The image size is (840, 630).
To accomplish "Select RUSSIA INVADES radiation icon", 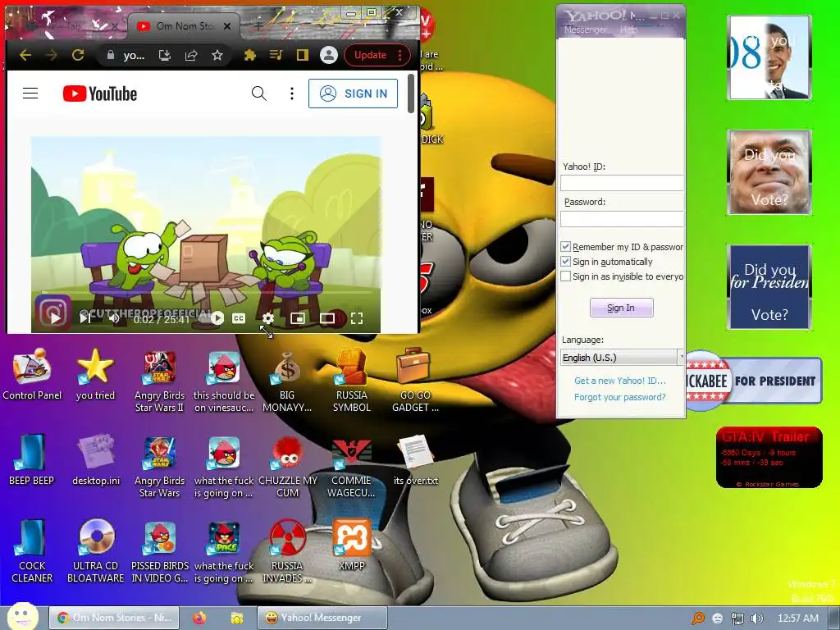I will point(287,552).
